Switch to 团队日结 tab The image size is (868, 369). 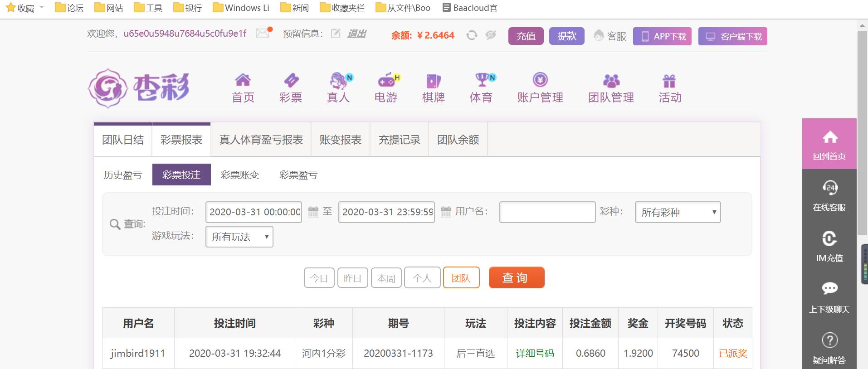coord(123,140)
